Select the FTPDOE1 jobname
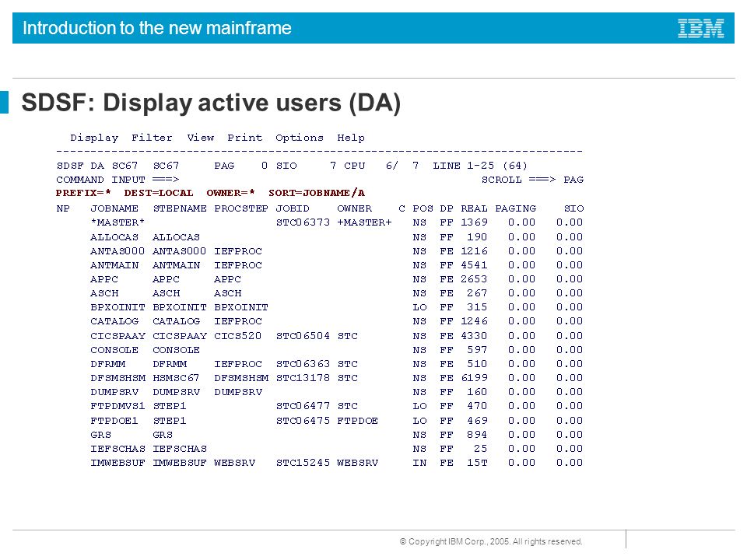This screenshot has height=560, width=747. click(x=114, y=421)
